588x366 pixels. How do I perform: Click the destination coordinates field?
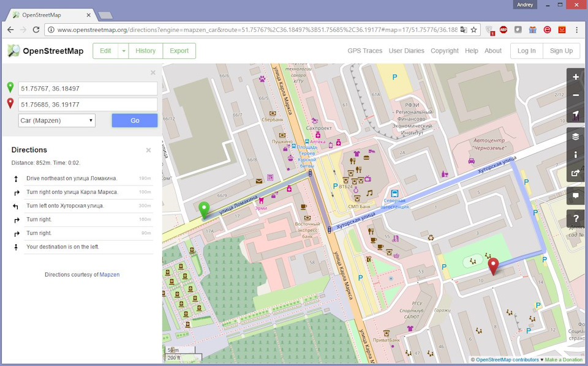[x=88, y=105]
